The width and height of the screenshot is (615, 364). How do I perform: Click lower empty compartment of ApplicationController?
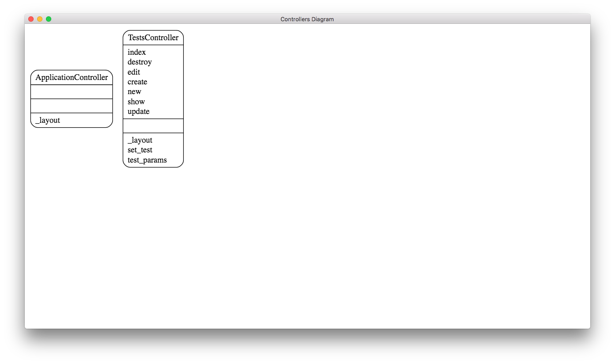point(72,106)
